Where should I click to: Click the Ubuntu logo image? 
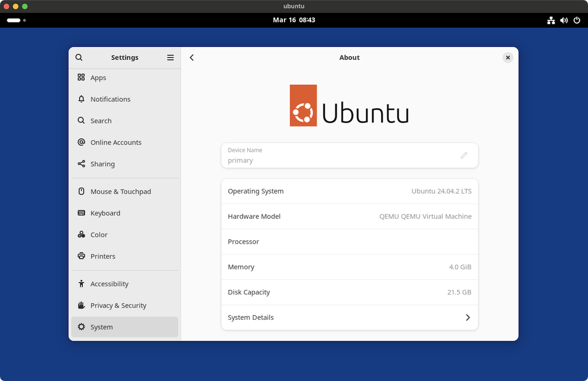point(349,105)
